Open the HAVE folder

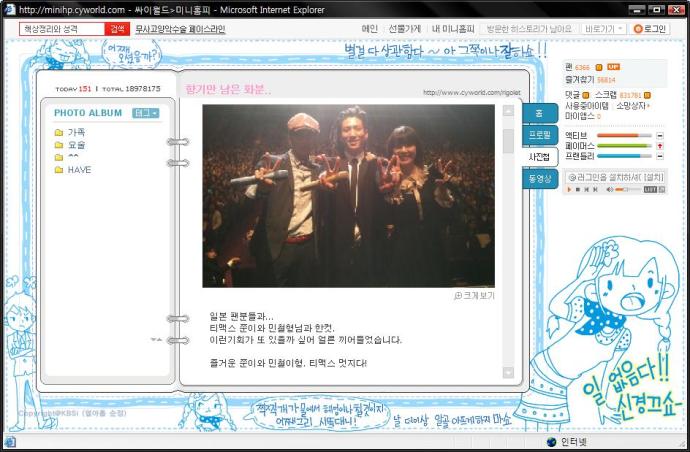click(79, 170)
